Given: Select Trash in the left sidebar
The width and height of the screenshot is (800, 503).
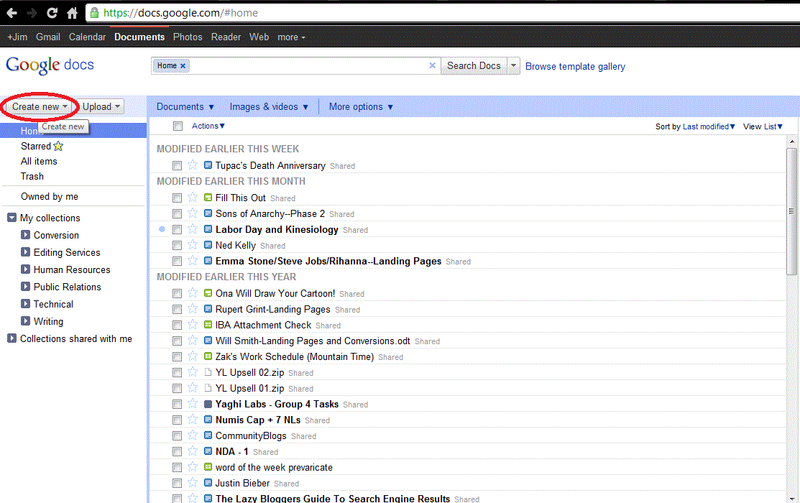Looking at the screenshot, I should click(x=32, y=177).
